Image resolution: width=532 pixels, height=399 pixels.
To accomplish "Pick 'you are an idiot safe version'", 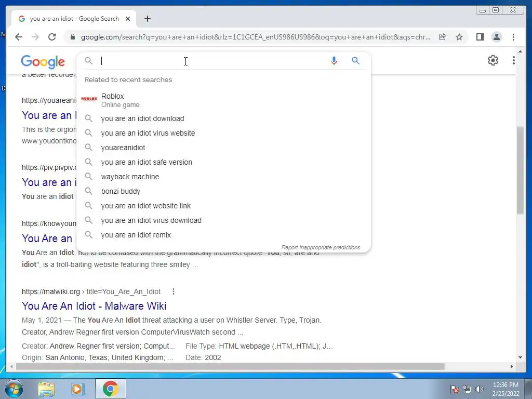I will [x=223, y=162].
